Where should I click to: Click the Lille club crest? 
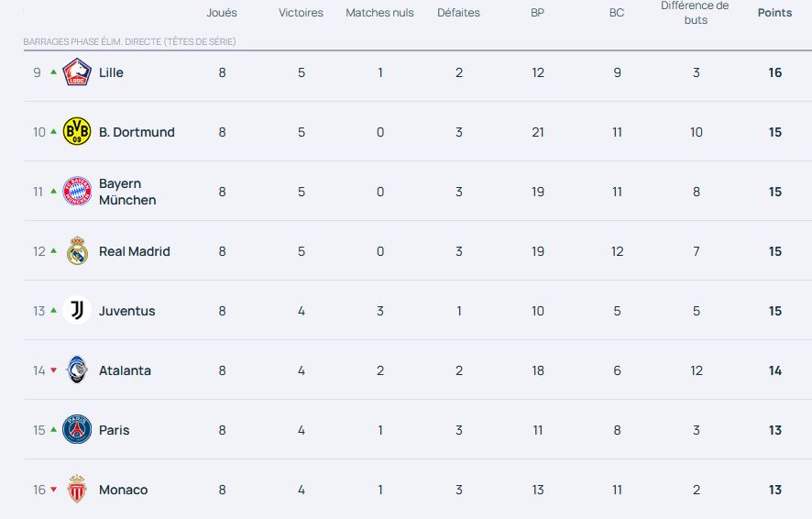(x=77, y=72)
